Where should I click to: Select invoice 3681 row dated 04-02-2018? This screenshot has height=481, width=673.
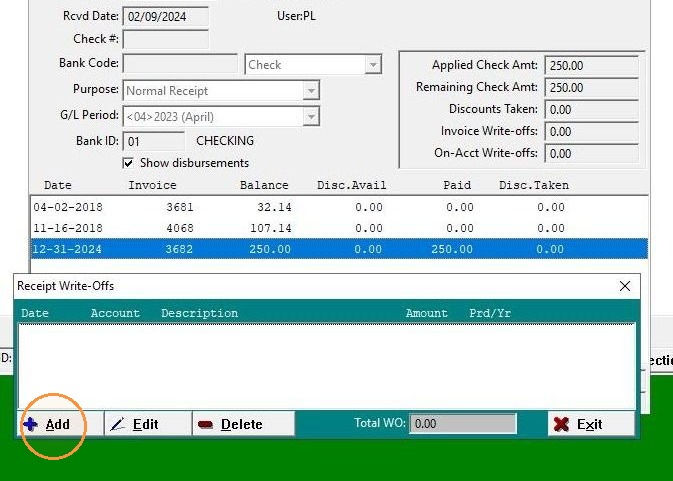point(339,207)
